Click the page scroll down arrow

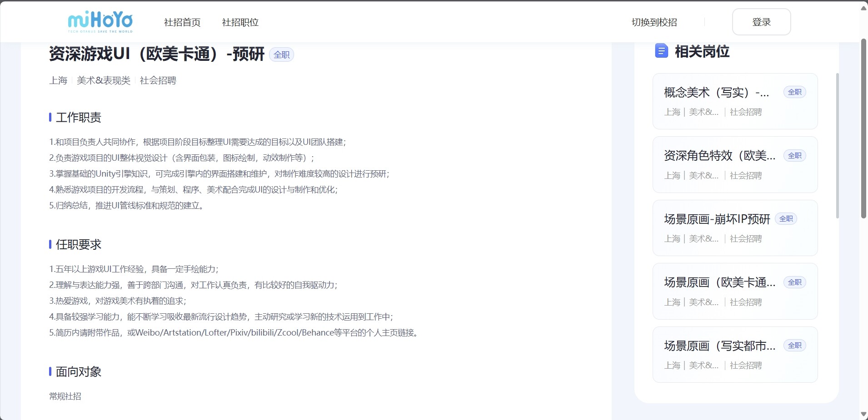click(863, 415)
